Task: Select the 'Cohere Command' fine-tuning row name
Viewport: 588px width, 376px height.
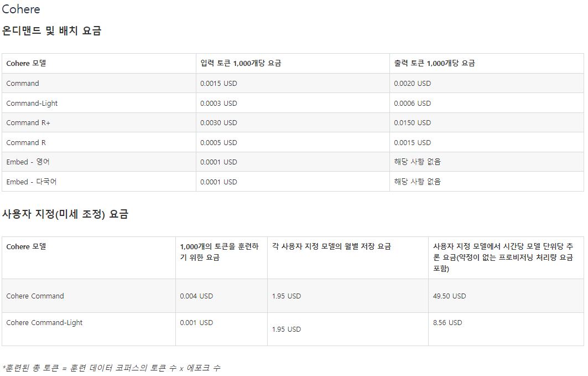Action: (35, 296)
